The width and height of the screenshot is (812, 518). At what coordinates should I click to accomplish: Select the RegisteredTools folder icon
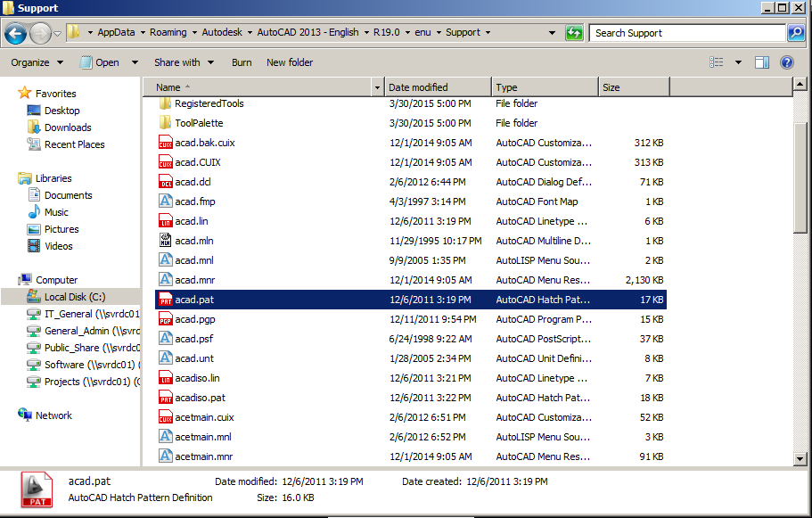pos(165,103)
